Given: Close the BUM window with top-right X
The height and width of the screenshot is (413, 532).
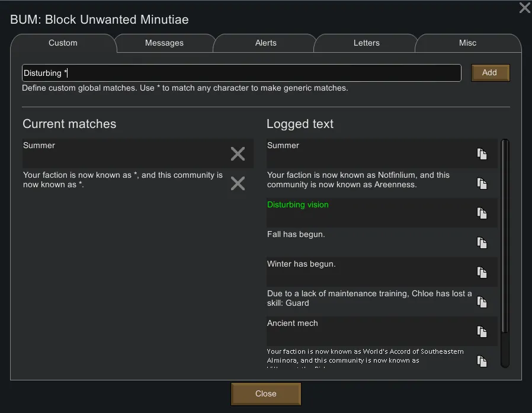Looking at the screenshot, I should (x=524, y=8).
